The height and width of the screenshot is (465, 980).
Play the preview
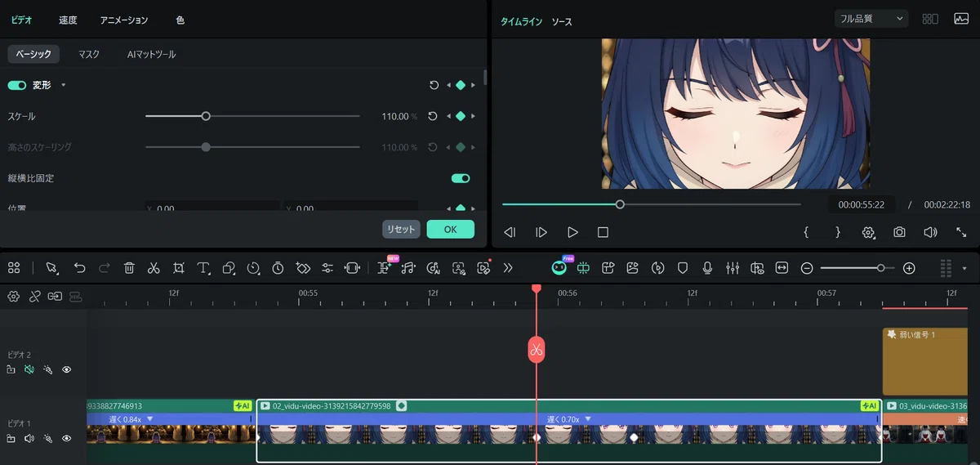pos(572,232)
